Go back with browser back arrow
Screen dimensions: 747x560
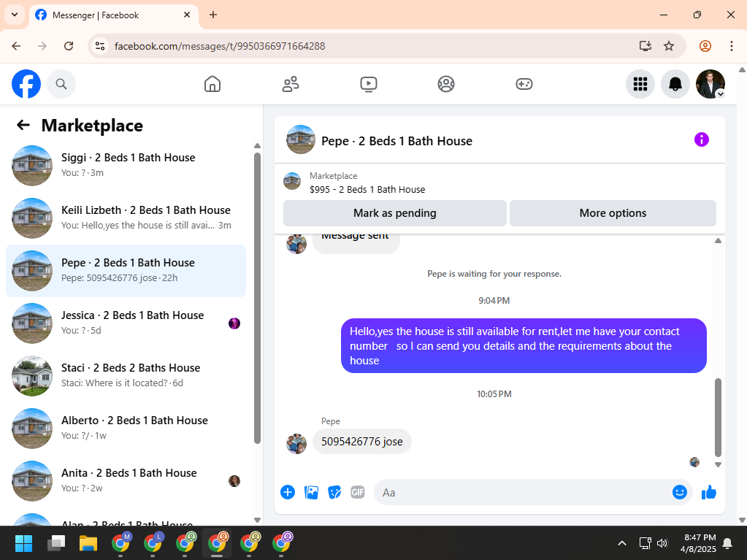pos(16,46)
